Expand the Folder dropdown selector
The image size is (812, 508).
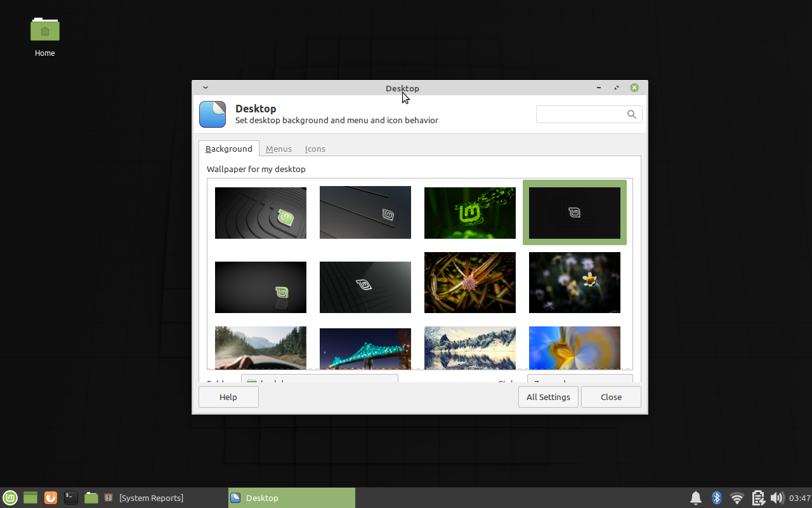(x=319, y=379)
